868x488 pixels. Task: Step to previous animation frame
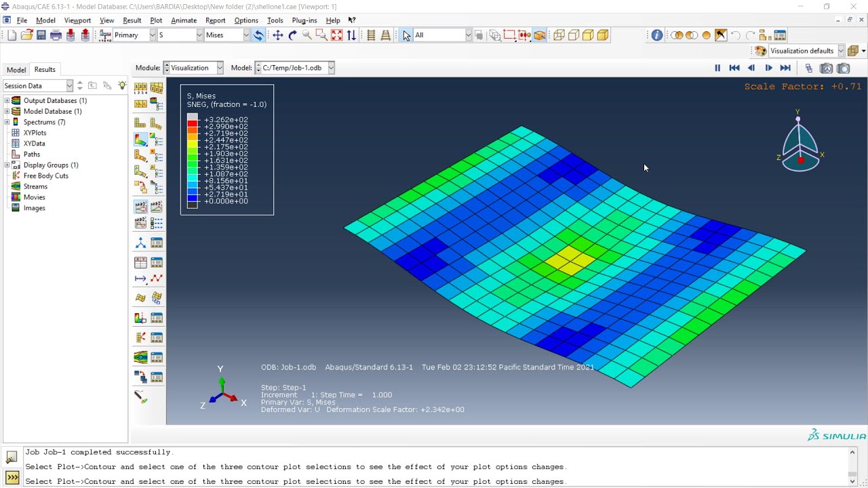(x=751, y=68)
